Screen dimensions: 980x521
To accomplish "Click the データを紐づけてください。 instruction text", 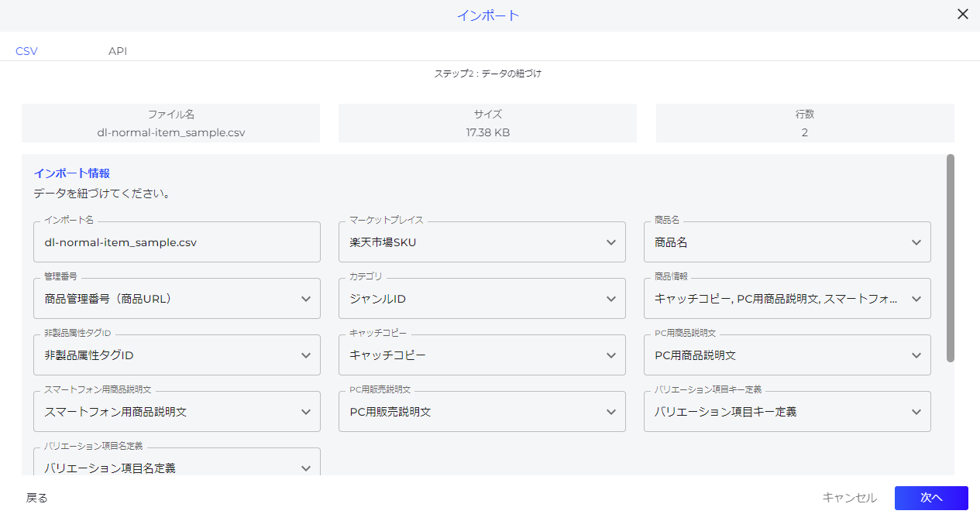I will pyautogui.click(x=101, y=193).
